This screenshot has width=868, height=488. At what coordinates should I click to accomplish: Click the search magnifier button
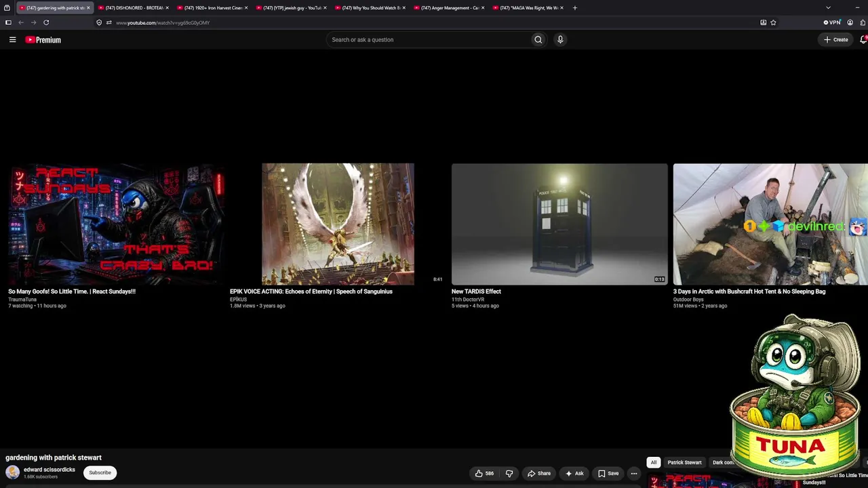tap(538, 39)
